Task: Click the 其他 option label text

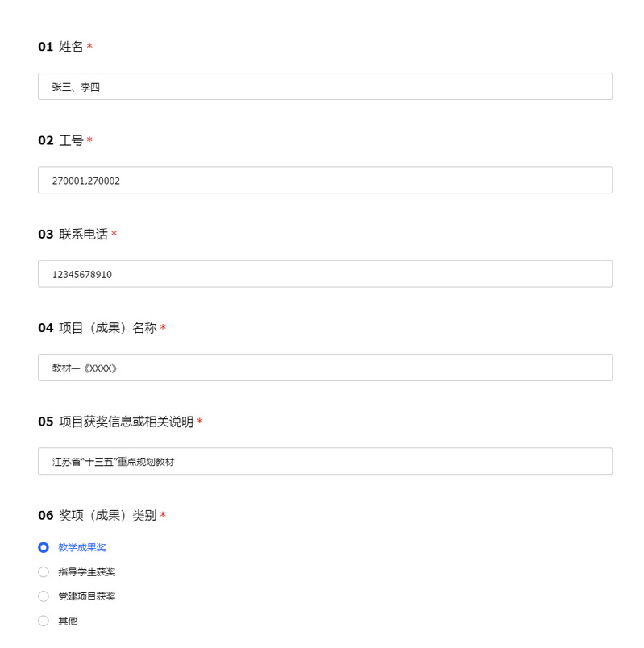Action: point(68,621)
